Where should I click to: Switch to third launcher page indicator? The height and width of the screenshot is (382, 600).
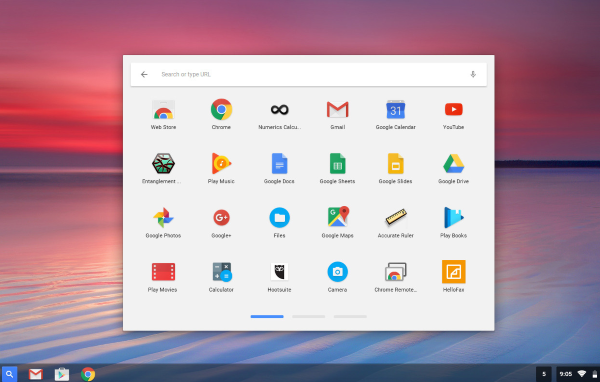coord(350,317)
